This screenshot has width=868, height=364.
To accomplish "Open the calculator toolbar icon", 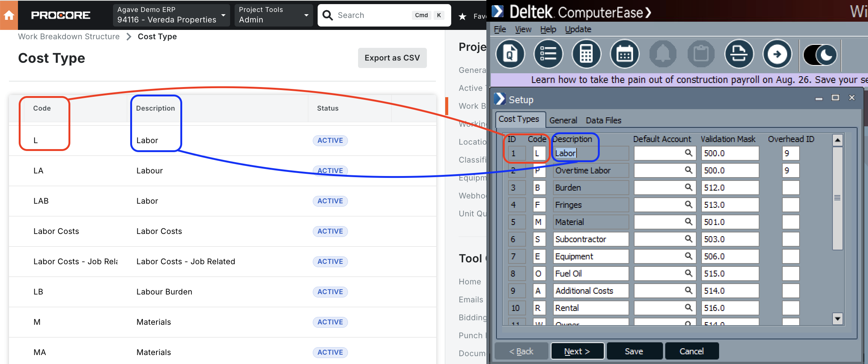I will 587,55.
